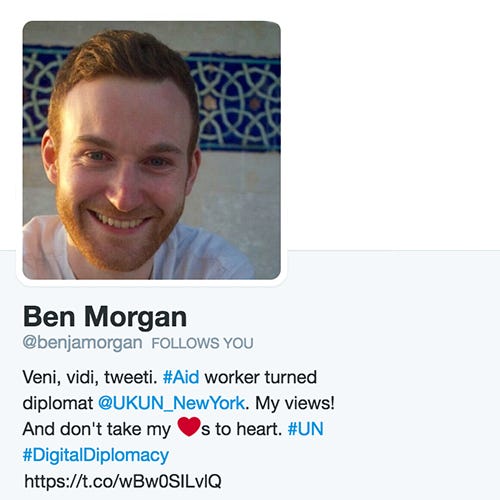Select the @benjamorgan handle
Image resolution: width=500 pixels, height=500 pixels.
83,343
